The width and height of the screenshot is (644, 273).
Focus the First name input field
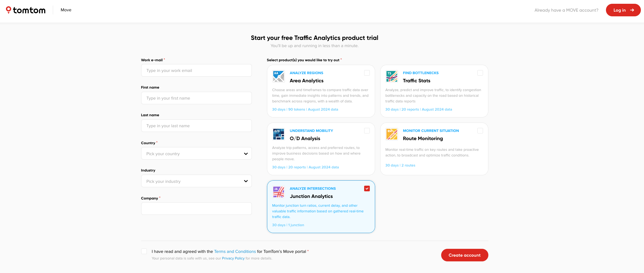(x=196, y=98)
